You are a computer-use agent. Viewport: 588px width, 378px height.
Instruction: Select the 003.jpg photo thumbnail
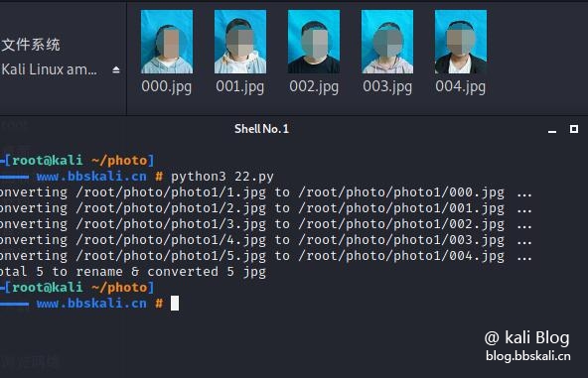pyautogui.click(x=387, y=42)
